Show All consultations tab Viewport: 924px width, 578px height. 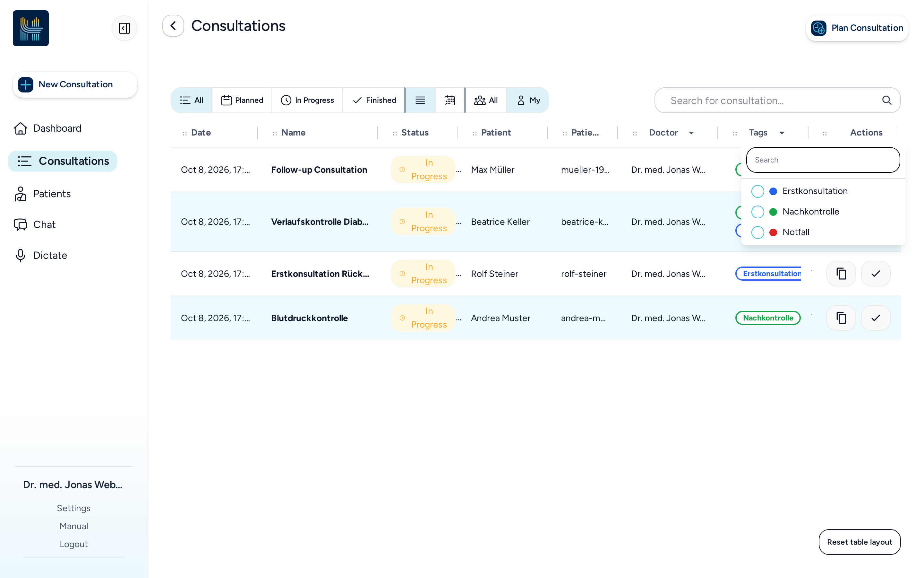[x=192, y=100]
